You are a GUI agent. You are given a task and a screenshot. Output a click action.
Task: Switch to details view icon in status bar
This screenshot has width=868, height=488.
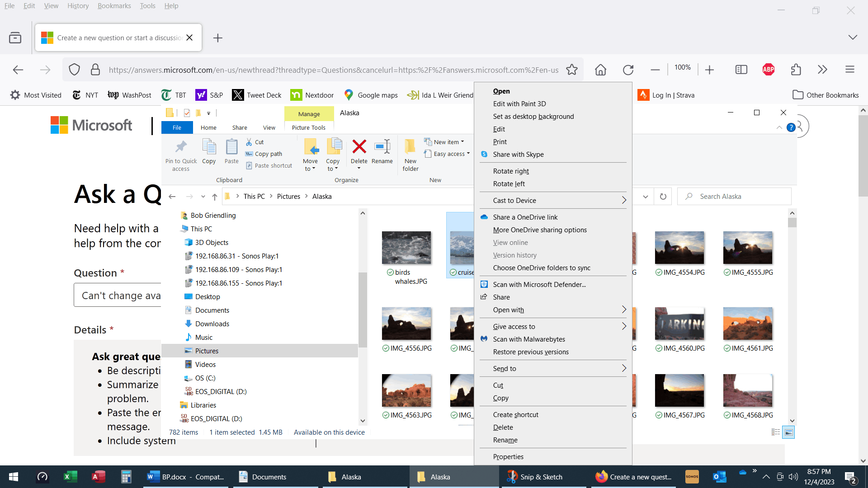pos(776,432)
